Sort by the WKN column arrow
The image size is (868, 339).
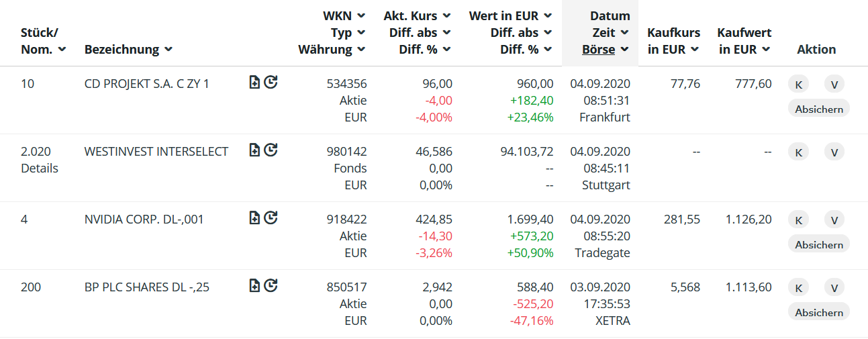(x=361, y=15)
